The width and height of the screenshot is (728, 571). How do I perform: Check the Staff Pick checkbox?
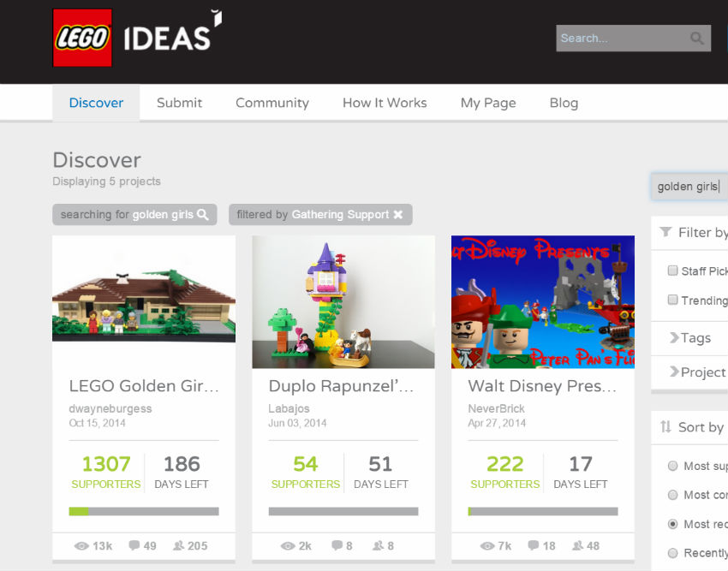click(x=672, y=271)
